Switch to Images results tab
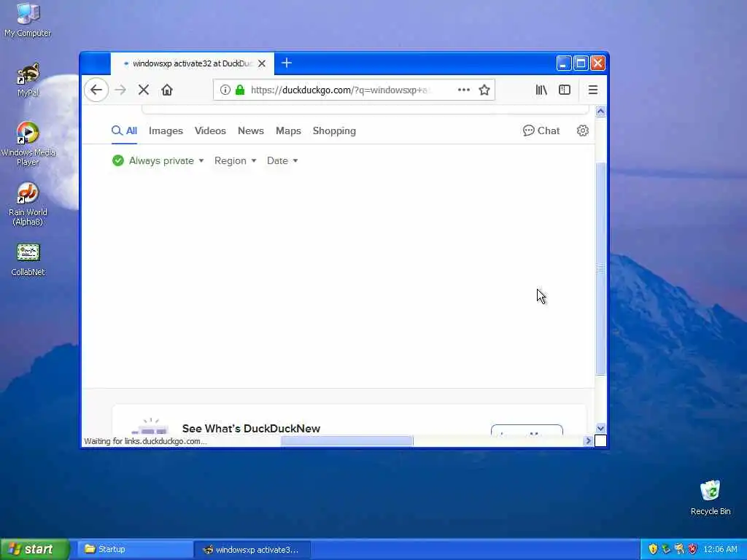Viewport: 747px width, 560px height. 166,131
